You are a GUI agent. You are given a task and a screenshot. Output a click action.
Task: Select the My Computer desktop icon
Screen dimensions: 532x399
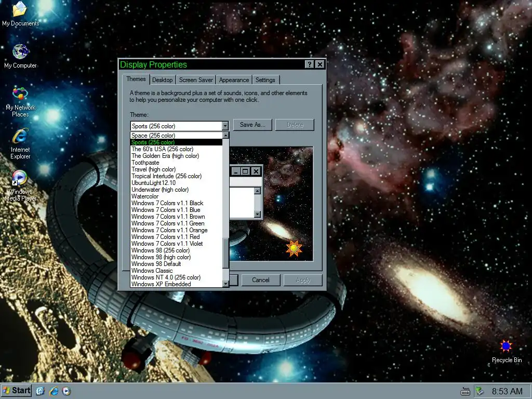coord(20,56)
